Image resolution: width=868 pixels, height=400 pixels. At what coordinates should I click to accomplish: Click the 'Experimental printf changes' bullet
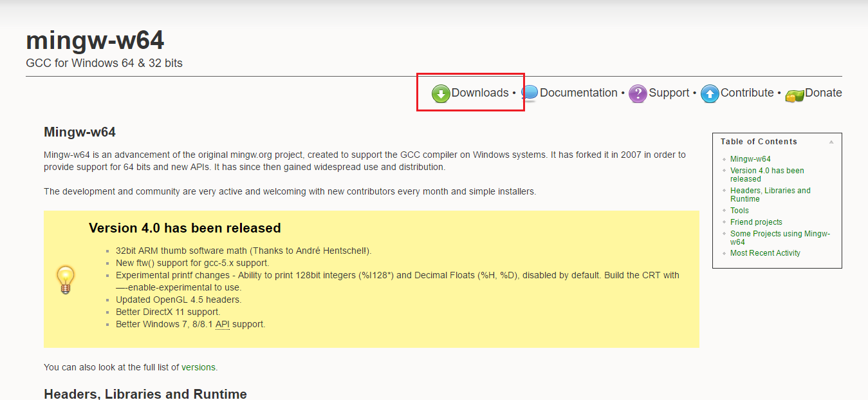pos(398,281)
